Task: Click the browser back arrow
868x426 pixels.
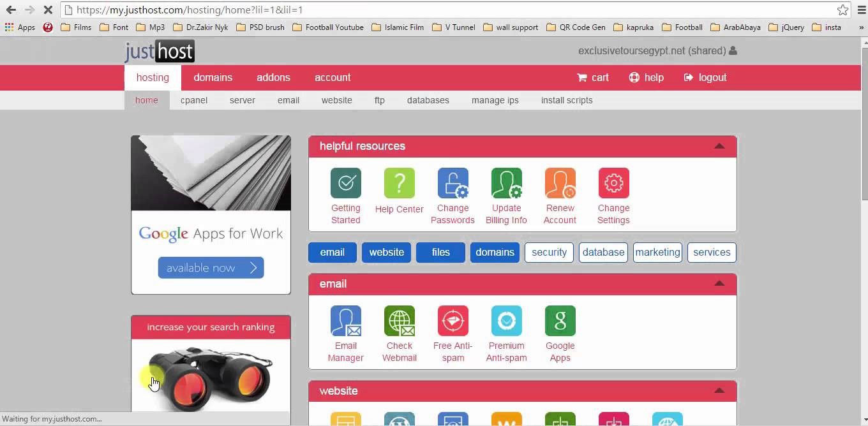Action: point(11,10)
